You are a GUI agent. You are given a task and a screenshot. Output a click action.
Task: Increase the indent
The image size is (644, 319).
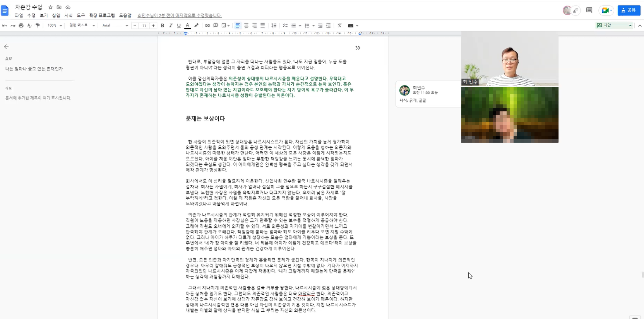click(328, 26)
